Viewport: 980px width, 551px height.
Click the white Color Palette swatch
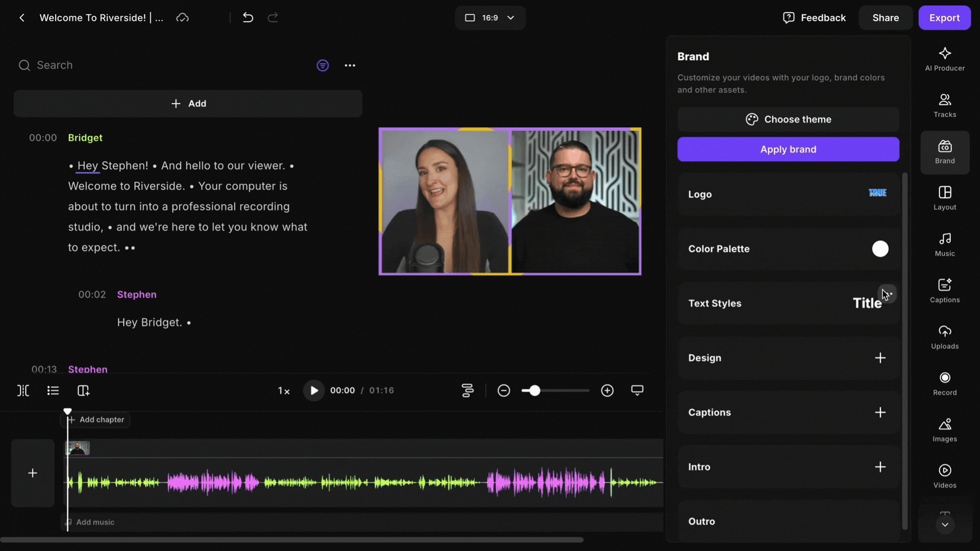(x=880, y=249)
